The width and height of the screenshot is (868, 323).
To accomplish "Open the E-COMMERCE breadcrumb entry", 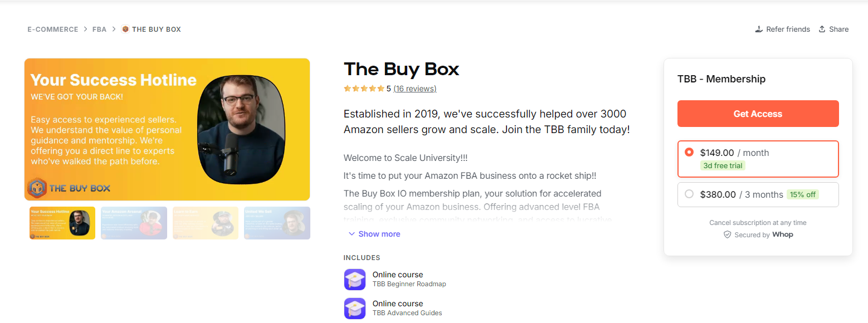I will pos(53,29).
